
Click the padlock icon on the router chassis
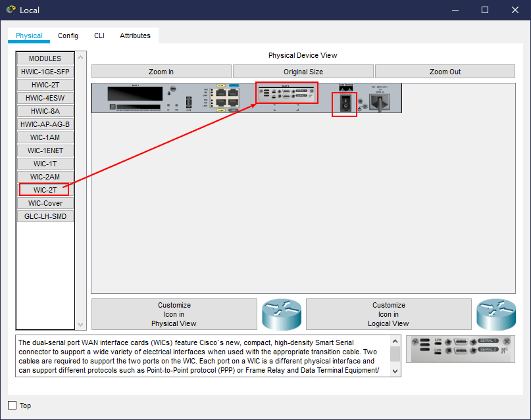coord(169,93)
